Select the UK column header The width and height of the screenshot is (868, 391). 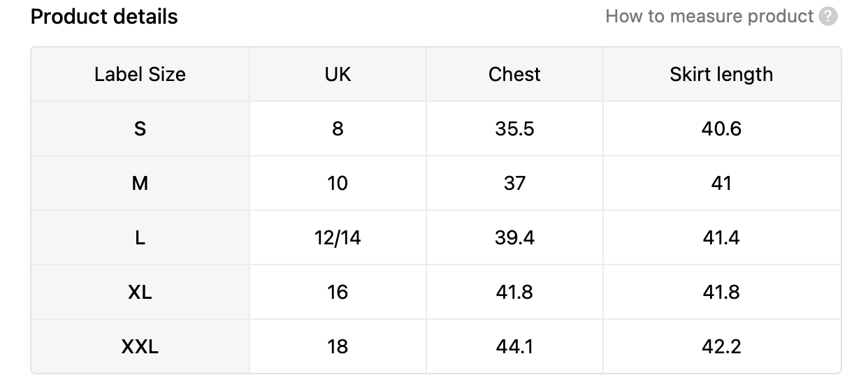coord(338,74)
